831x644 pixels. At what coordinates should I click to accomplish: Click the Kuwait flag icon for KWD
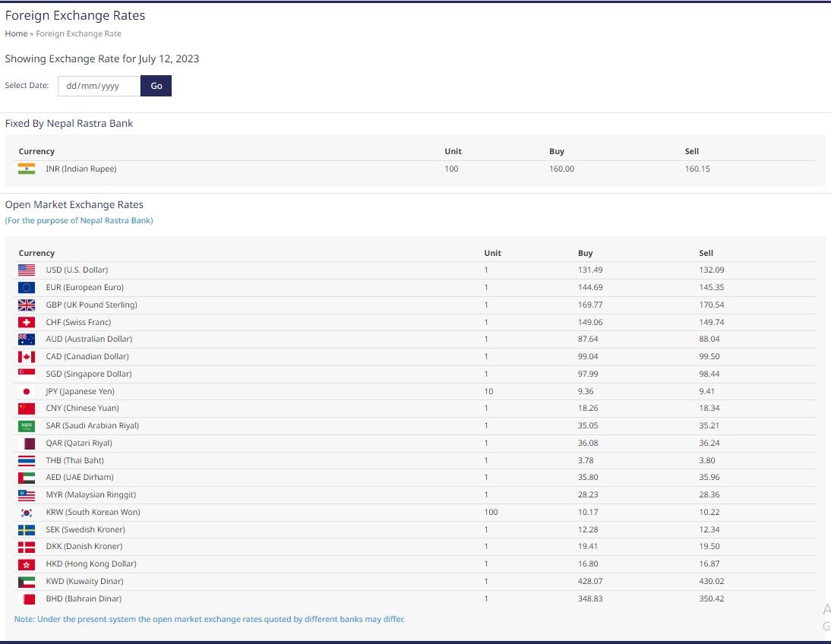27,581
